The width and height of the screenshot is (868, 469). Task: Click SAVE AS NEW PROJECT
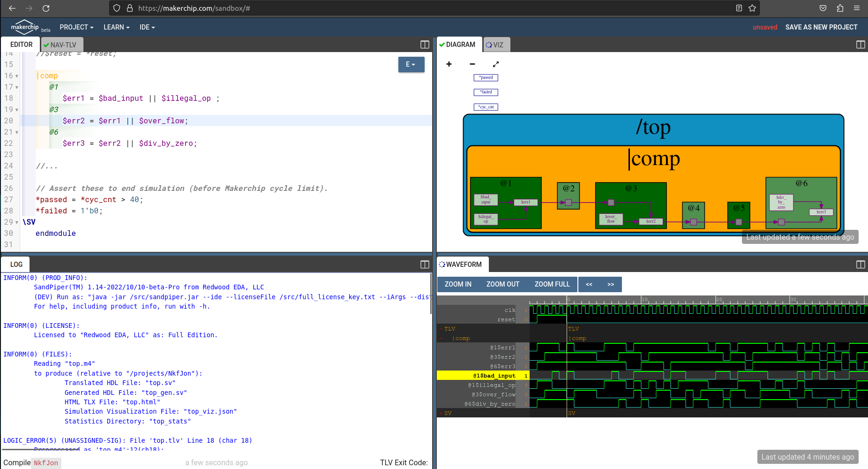tap(821, 27)
